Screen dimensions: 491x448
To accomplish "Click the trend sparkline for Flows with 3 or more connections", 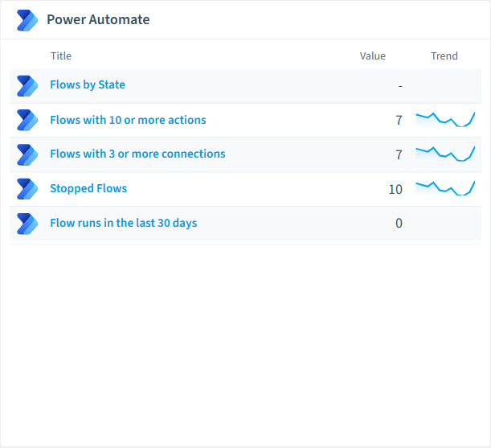I will 445,154.
